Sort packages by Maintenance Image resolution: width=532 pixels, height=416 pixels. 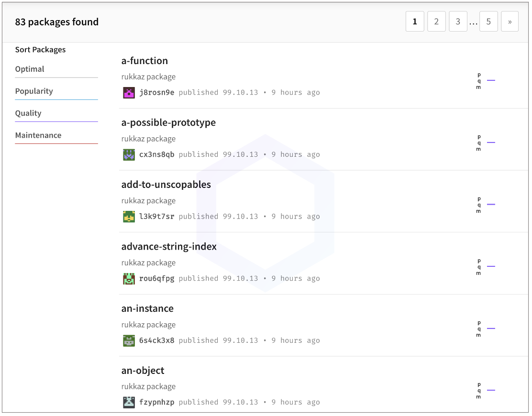[38, 135]
